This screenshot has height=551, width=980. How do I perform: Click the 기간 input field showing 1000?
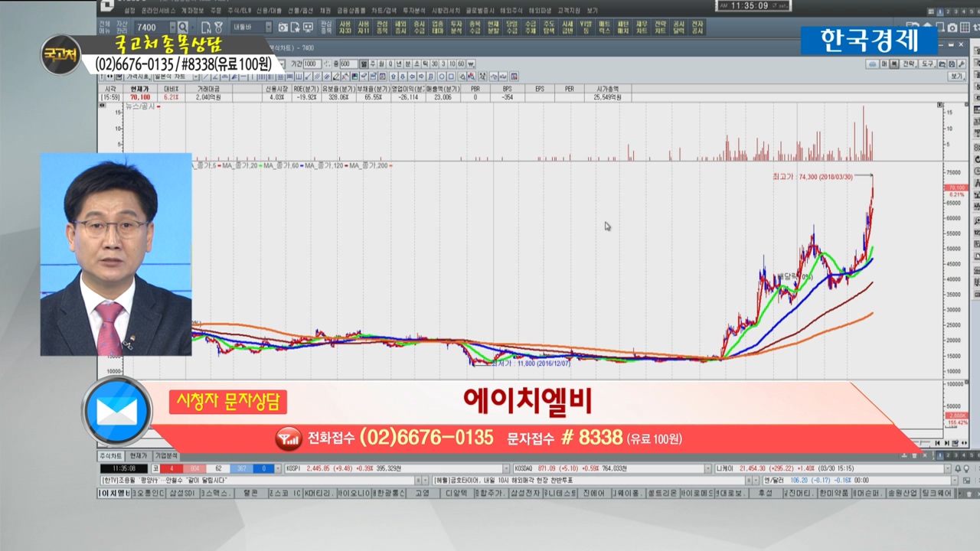click(x=311, y=64)
